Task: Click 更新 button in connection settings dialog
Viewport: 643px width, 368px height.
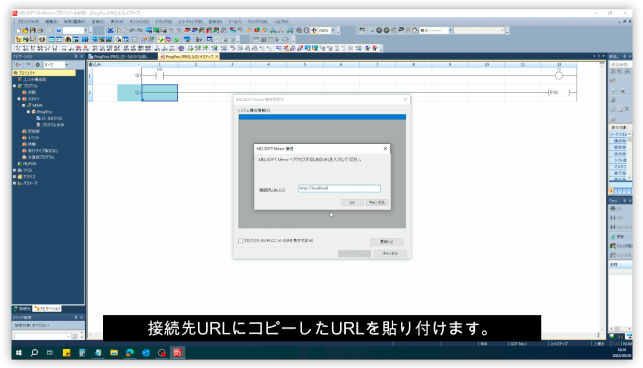Action: [x=386, y=242]
